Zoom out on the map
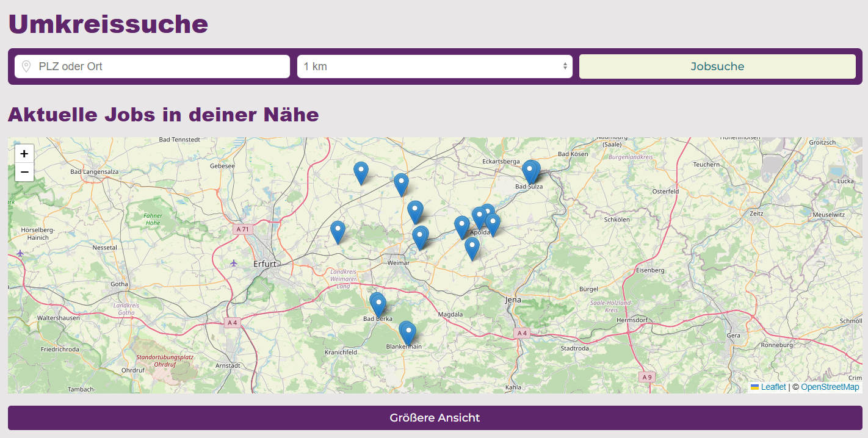The width and height of the screenshot is (868, 438). tap(24, 173)
